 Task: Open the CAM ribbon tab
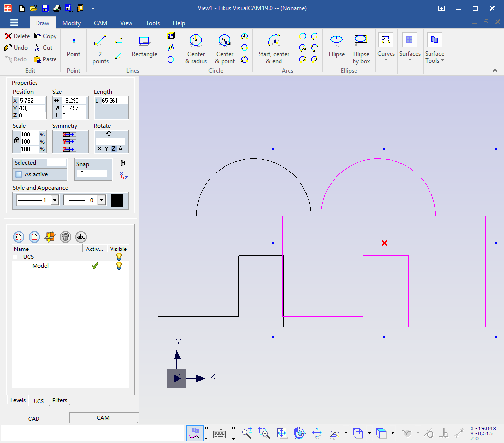coord(100,23)
